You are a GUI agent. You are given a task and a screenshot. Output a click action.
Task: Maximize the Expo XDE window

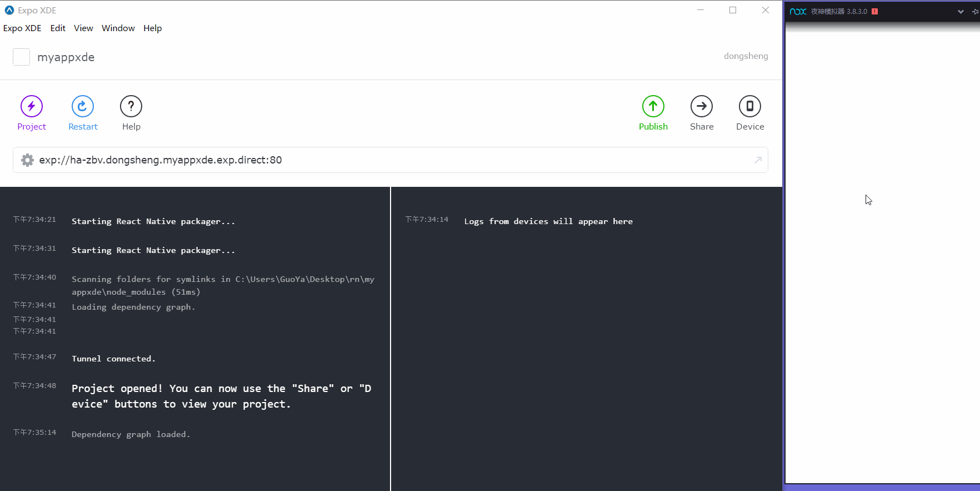tap(733, 10)
